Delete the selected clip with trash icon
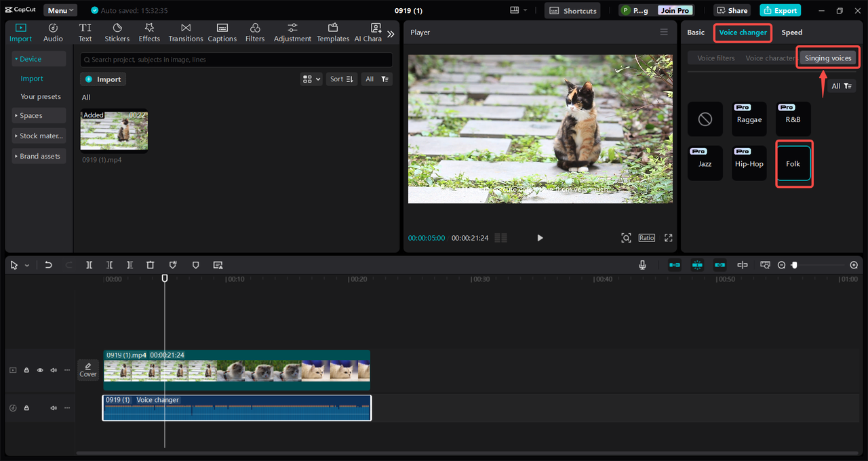Viewport: 868px width, 461px height. tap(151, 265)
